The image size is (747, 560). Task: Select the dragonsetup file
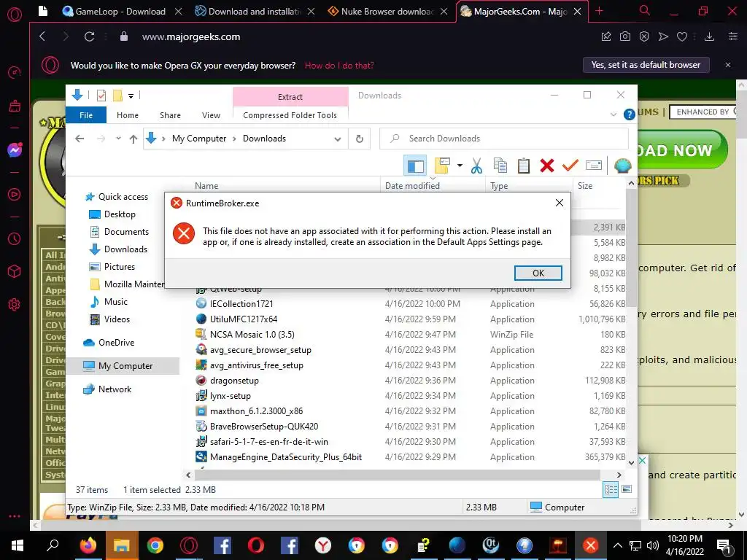pyautogui.click(x=234, y=381)
